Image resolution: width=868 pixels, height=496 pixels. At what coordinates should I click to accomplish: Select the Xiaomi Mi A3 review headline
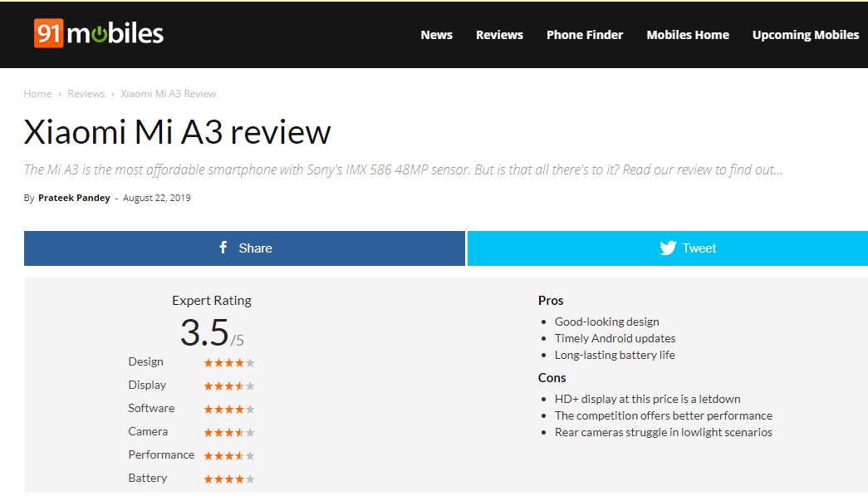coord(177,132)
